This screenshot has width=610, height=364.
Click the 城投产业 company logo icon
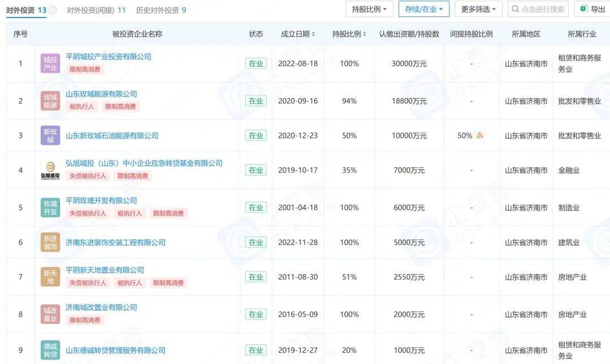click(50, 63)
